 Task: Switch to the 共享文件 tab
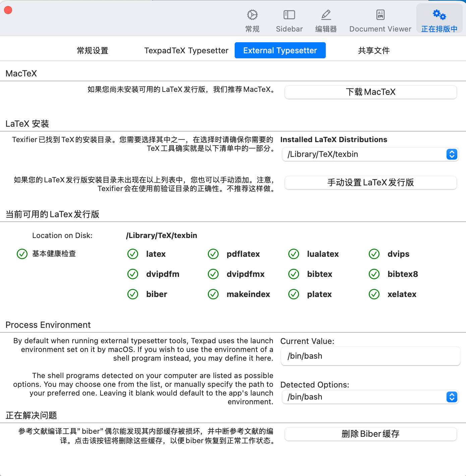pyautogui.click(x=373, y=50)
